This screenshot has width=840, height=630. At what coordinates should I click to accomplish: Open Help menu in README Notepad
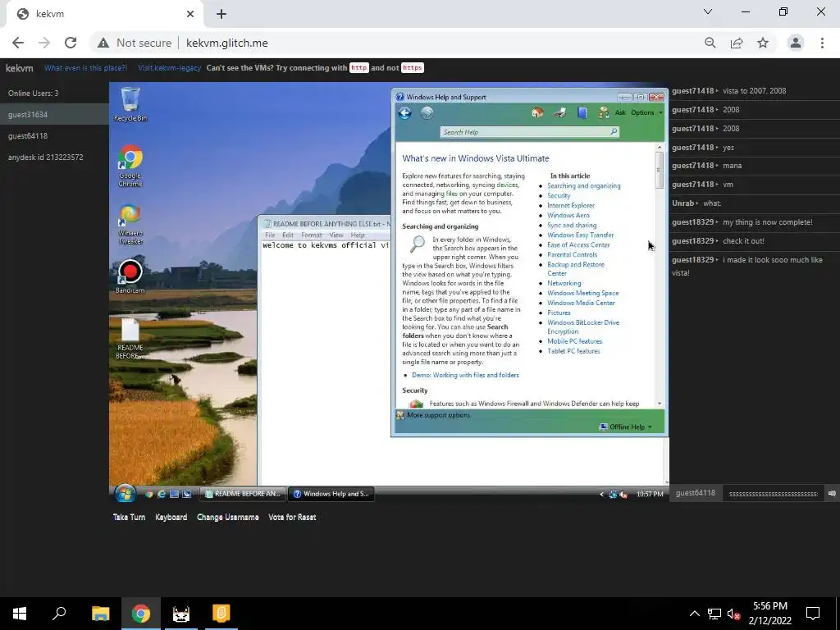358,235
